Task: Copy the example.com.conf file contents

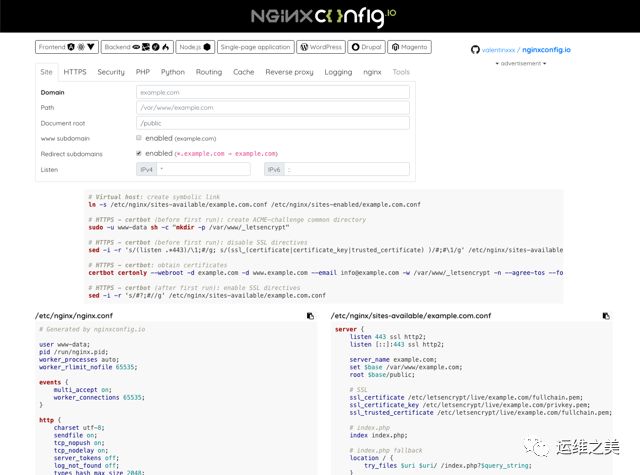Action: (606, 316)
